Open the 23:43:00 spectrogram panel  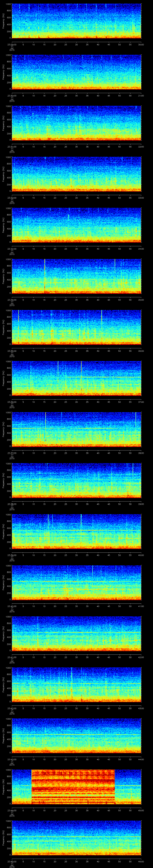(76, 736)
